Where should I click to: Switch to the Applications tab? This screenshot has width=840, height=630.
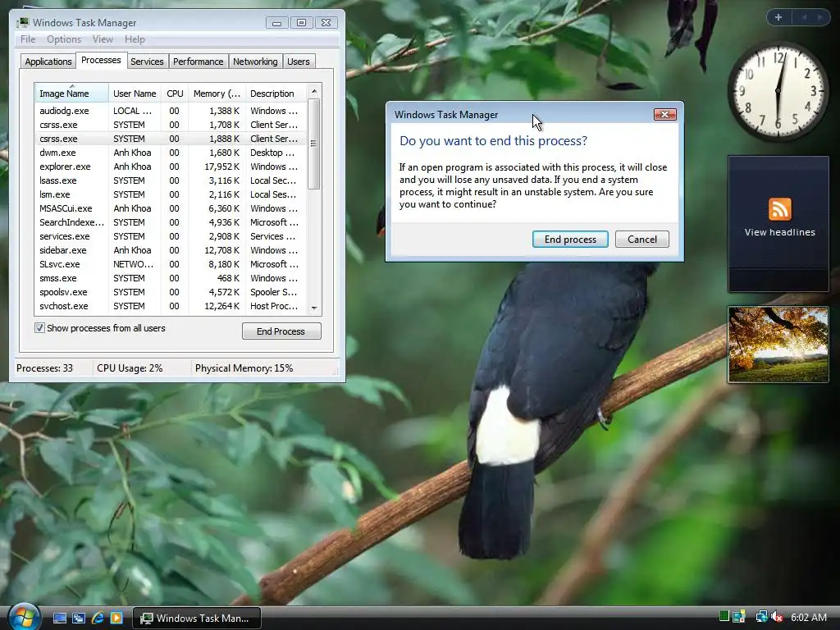[48, 62]
